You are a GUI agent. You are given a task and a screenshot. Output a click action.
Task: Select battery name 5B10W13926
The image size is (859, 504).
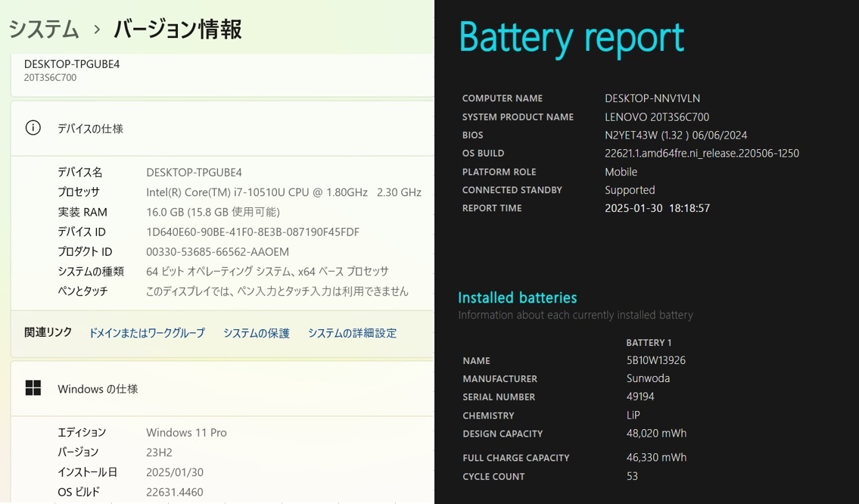click(656, 360)
